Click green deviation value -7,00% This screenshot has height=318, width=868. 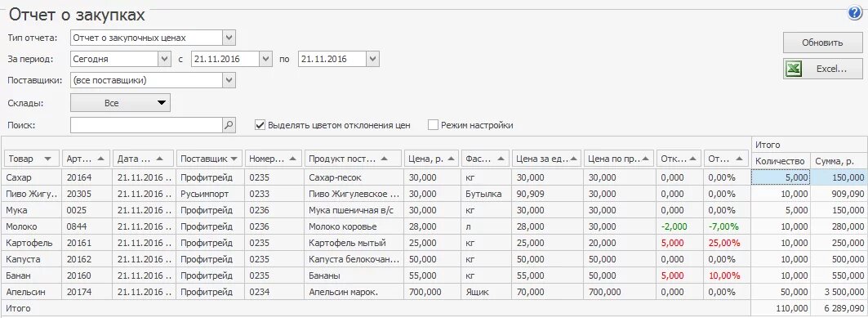(727, 227)
